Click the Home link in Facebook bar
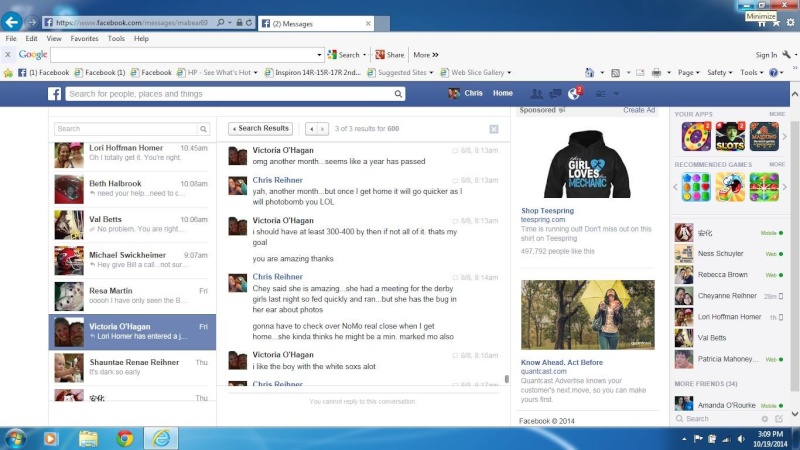 503,93
